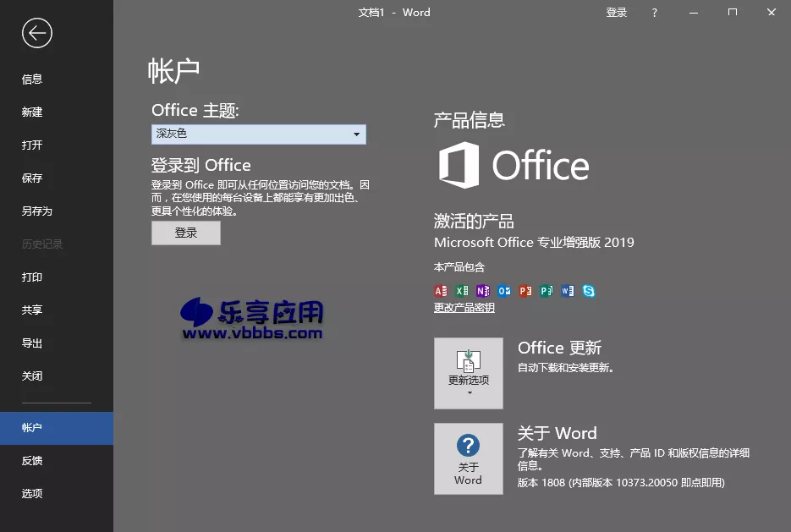Click the 登录 button
Viewport: 791px width, 532px height.
[185, 233]
